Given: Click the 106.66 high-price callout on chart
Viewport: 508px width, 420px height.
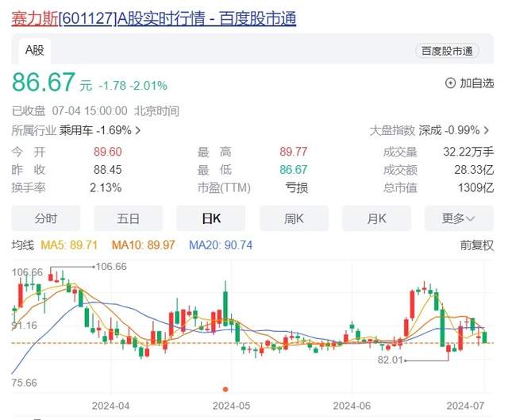Looking at the screenshot, I should pyautogui.click(x=111, y=267).
